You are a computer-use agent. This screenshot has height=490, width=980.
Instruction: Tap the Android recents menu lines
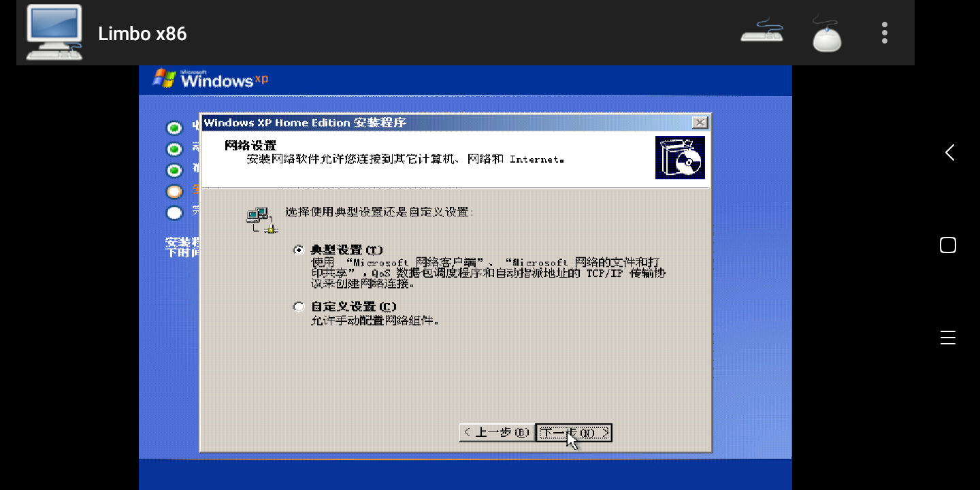click(x=948, y=338)
